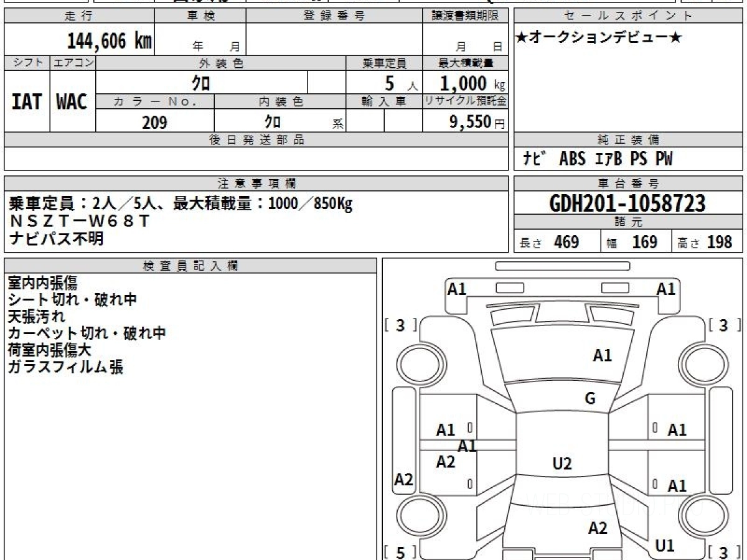The height and width of the screenshot is (560, 747).
Task: Click the A1 mark on the hood
Action: (602, 355)
